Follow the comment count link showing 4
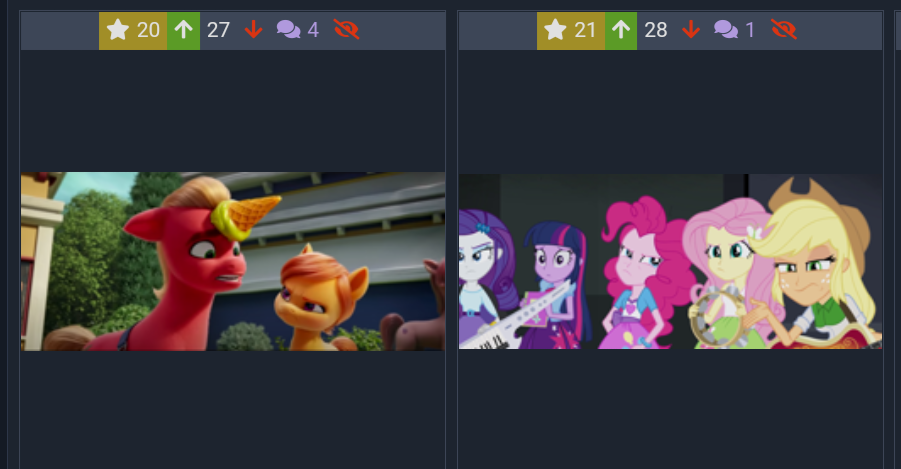901x469 pixels. point(313,30)
